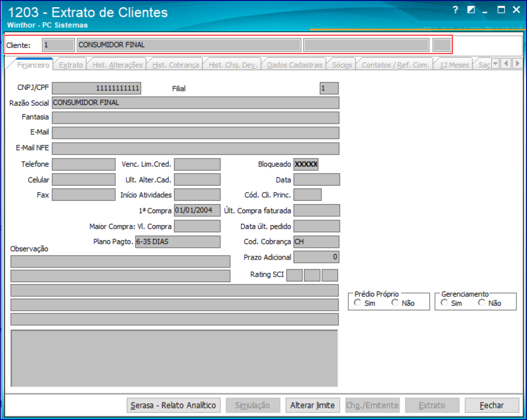This screenshot has height=420, width=527.
Task: Click the Início Atividades field
Action: pos(197,195)
